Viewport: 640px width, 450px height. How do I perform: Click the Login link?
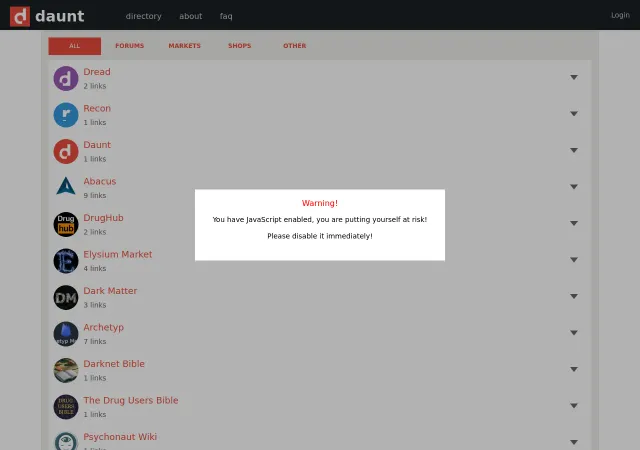620,15
